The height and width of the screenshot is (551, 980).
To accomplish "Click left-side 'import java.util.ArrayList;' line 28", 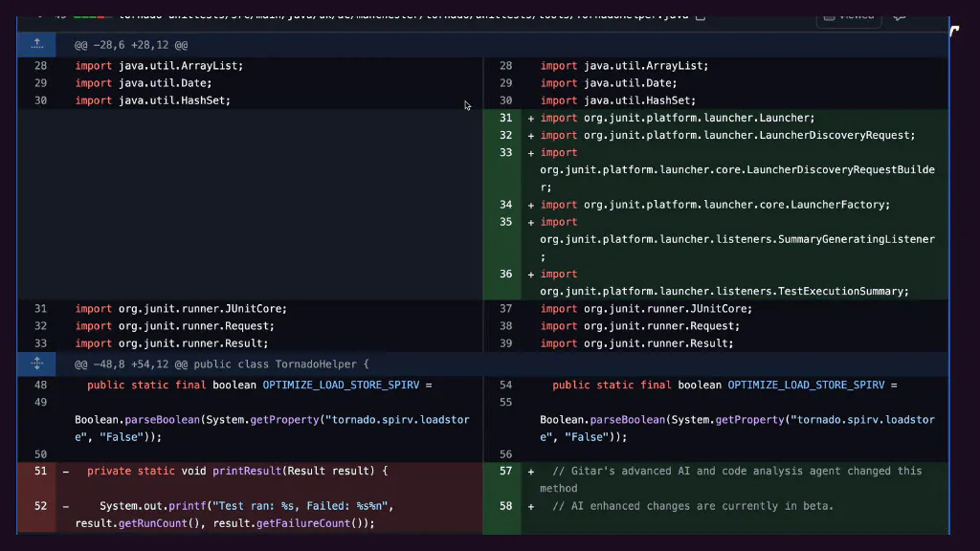I will [159, 66].
